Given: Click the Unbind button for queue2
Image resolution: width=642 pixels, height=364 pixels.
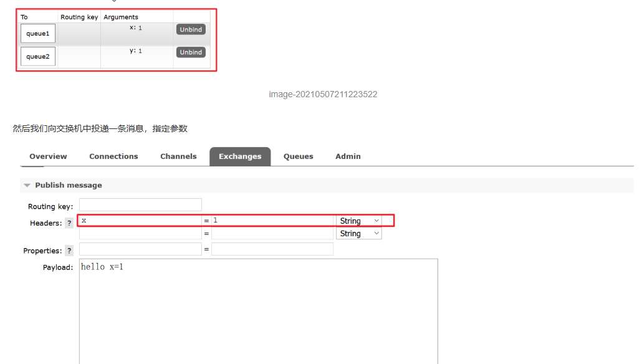Looking at the screenshot, I should pyautogui.click(x=191, y=52).
